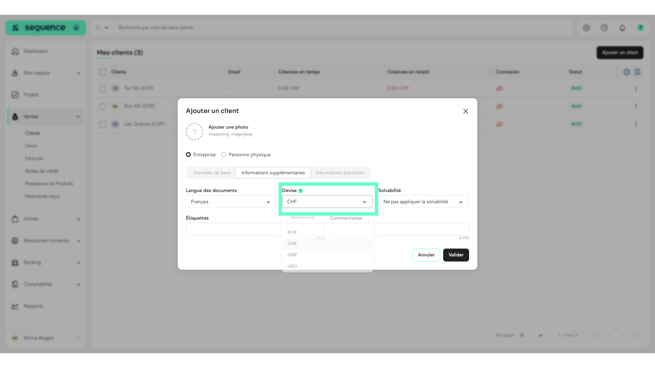
Task: Click the plus icon in top bar
Action: 586,28
